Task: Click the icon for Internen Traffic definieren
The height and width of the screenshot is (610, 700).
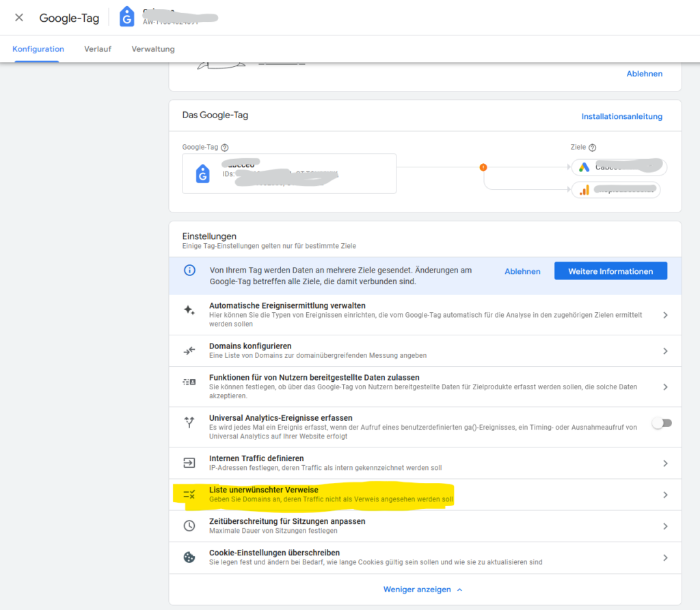Action: 189,462
